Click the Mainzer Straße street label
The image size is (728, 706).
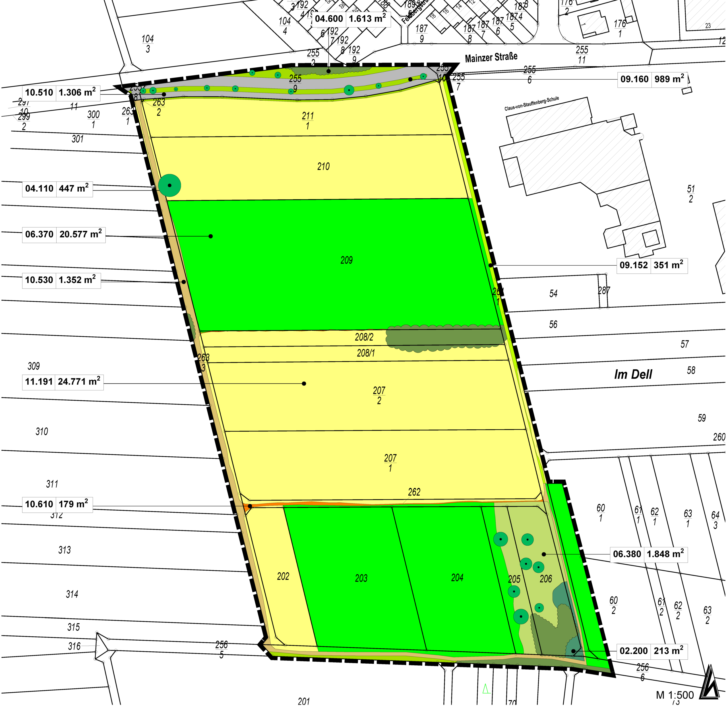[x=492, y=57]
